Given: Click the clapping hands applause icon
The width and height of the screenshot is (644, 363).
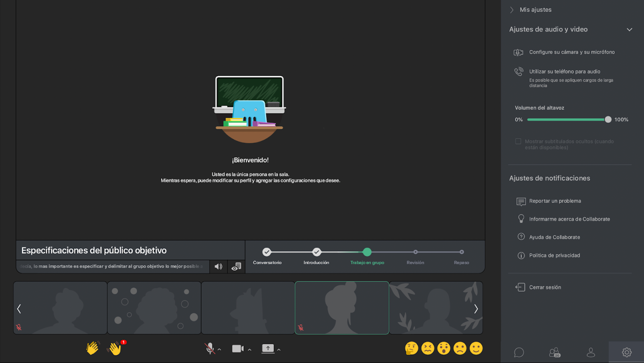Looking at the screenshot, I should pyautogui.click(x=92, y=348).
